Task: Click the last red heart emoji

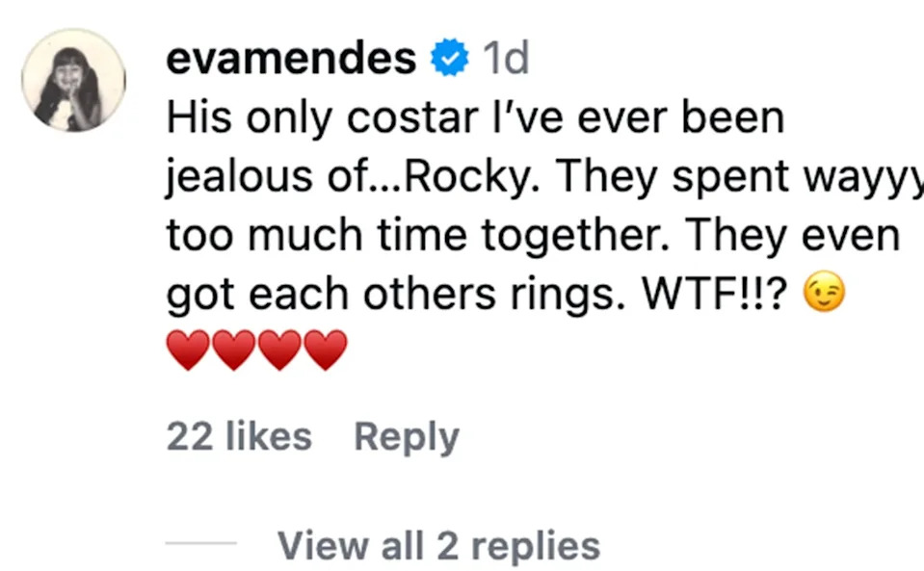Action: [x=327, y=350]
